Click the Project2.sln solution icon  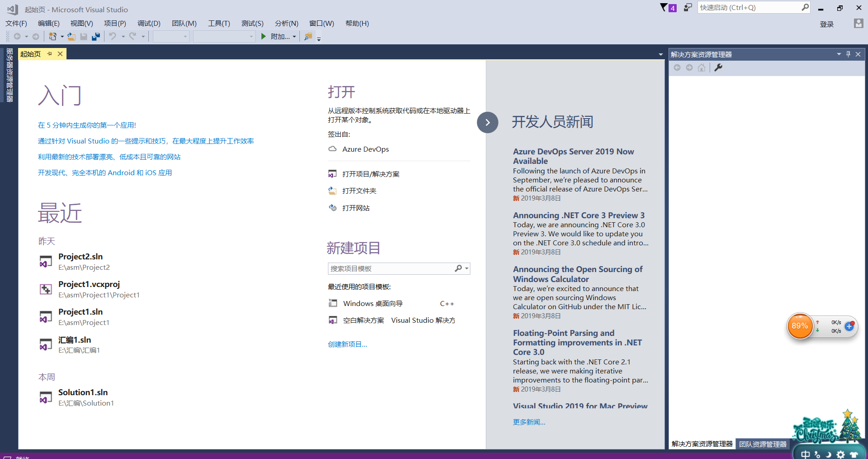coord(46,262)
